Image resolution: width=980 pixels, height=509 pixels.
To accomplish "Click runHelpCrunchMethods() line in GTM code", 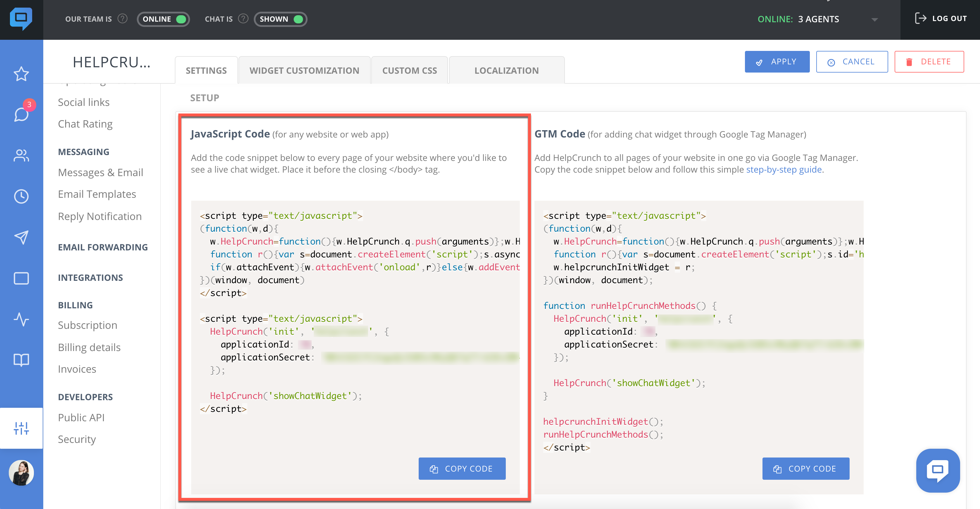I will [603, 434].
